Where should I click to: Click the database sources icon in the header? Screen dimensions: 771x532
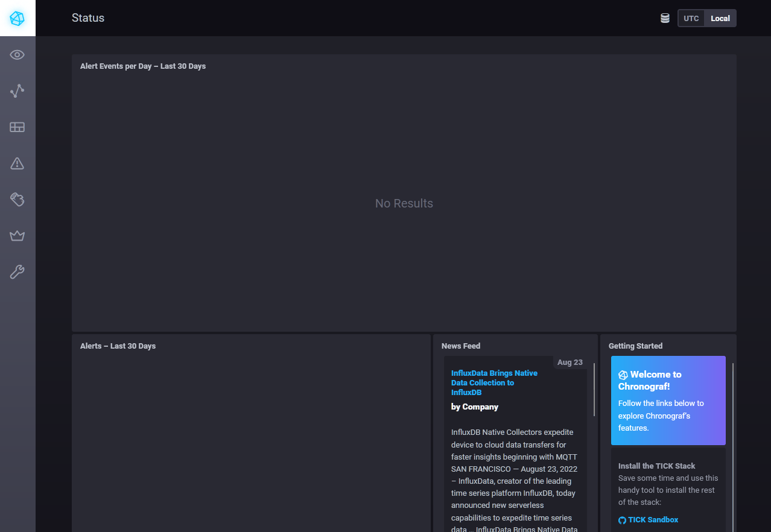click(x=664, y=18)
